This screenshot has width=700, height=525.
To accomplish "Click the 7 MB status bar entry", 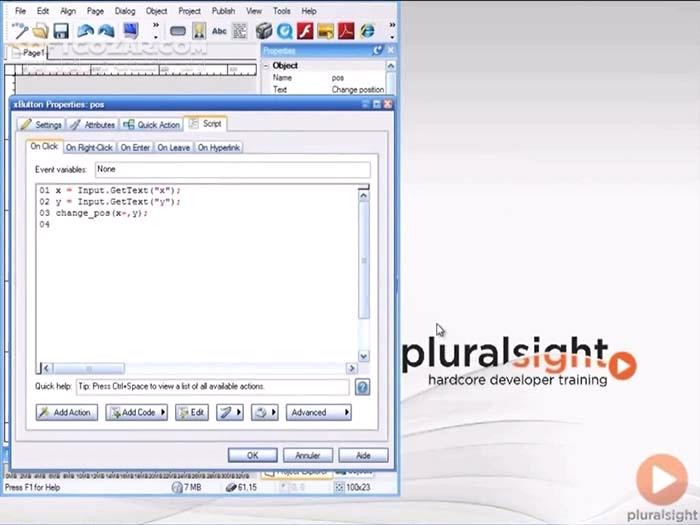I will 187,487.
